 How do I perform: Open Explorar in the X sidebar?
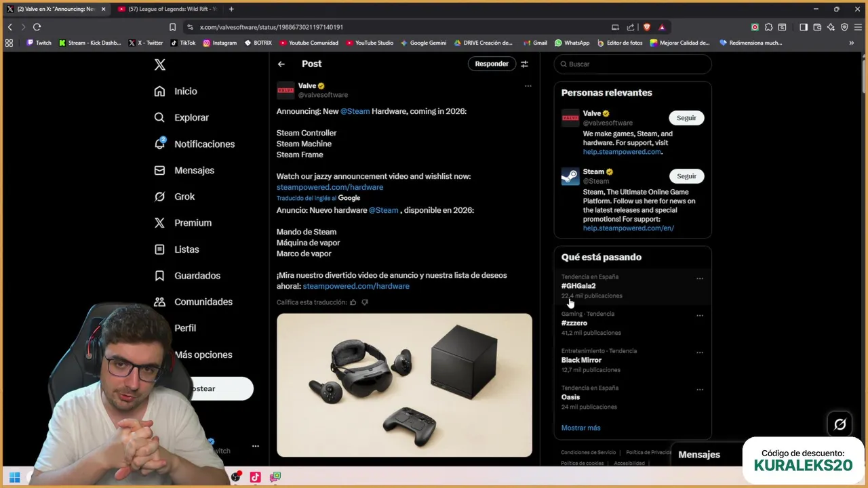click(x=181, y=117)
